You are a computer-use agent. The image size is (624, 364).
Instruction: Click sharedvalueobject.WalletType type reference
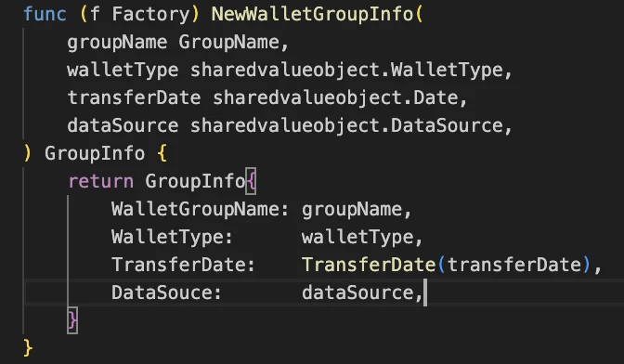(346, 70)
